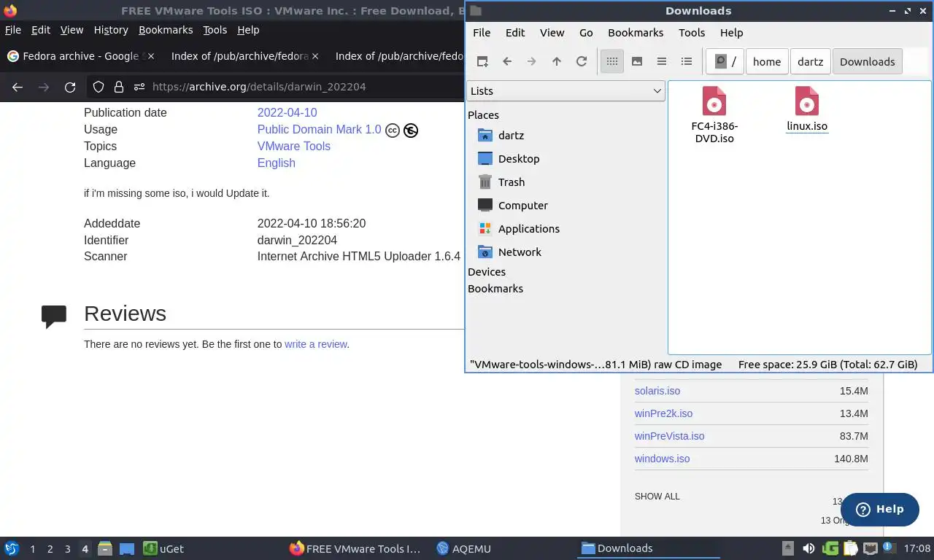The height and width of the screenshot is (560, 934).
Task: Click the Firefox forward arrow
Action: point(44,87)
